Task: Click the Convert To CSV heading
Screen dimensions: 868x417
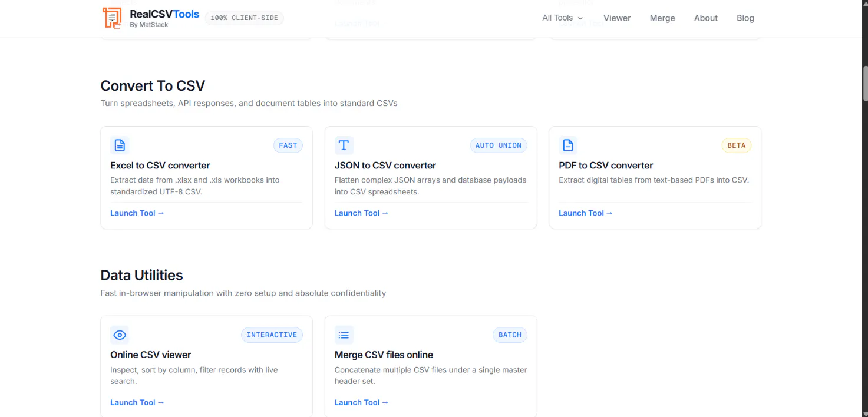Action: tap(153, 86)
